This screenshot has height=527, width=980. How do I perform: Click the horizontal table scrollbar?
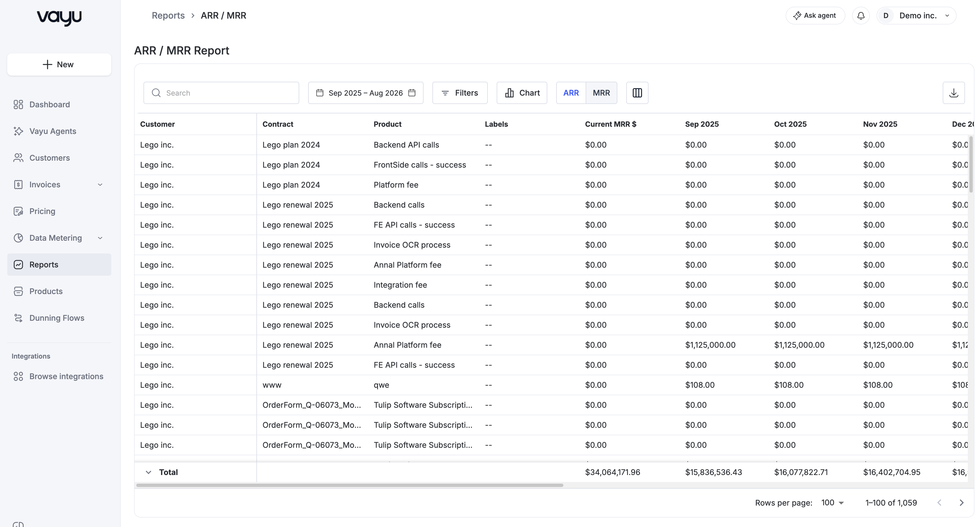(350, 485)
